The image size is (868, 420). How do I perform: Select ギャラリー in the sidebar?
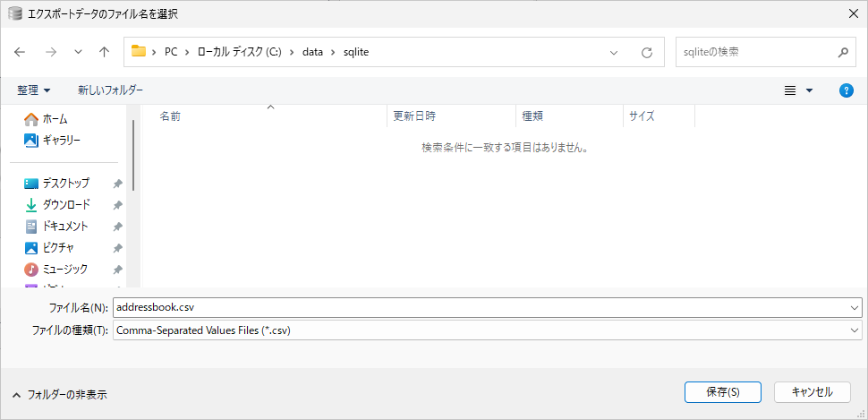[x=61, y=141]
